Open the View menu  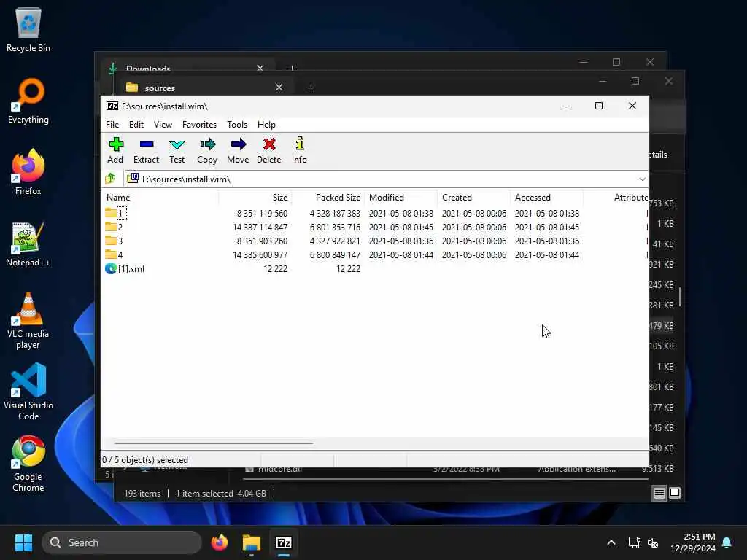point(163,124)
